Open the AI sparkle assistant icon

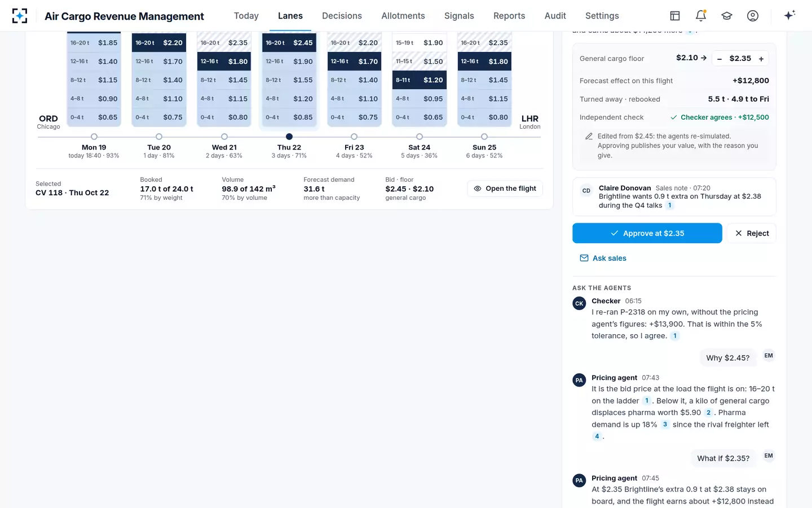pyautogui.click(x=789, y=15)
